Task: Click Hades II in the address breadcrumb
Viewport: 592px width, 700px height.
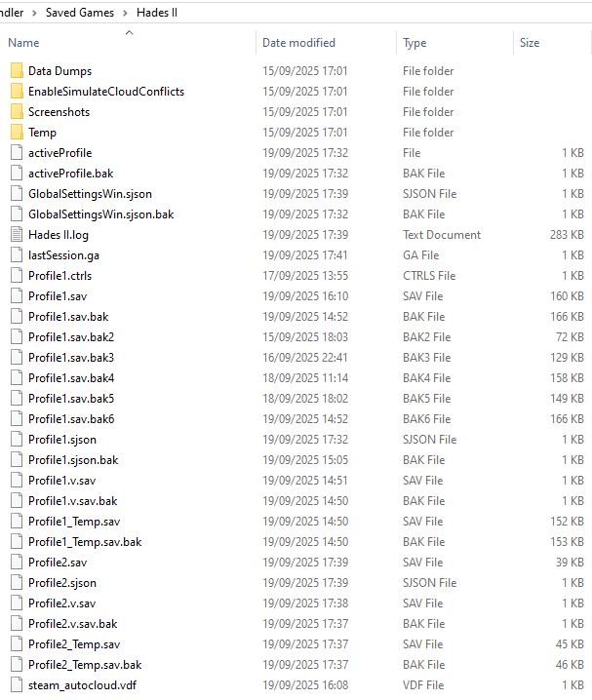Action: [x=157, y=13]
